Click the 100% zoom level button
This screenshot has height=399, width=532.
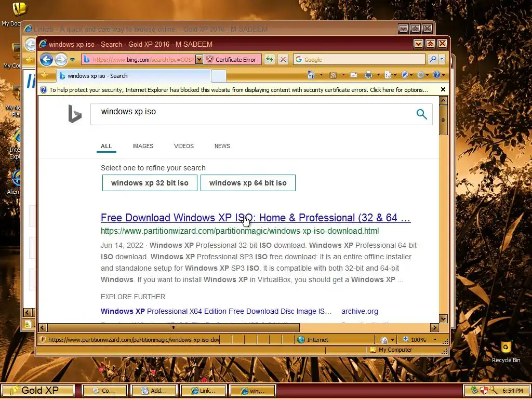click(x=414, y=340)
